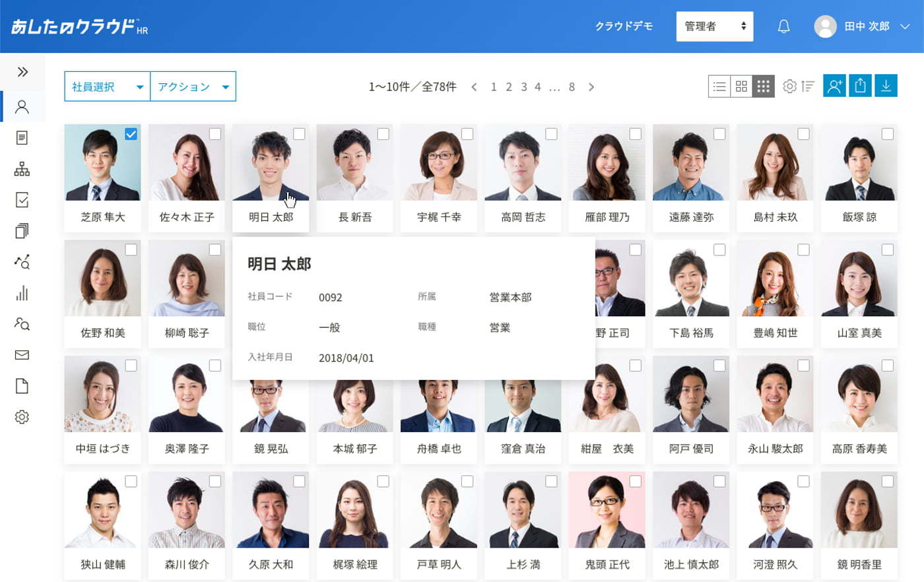Open the mail icon in sidebar
924x582 pixels.
point(22,355)
